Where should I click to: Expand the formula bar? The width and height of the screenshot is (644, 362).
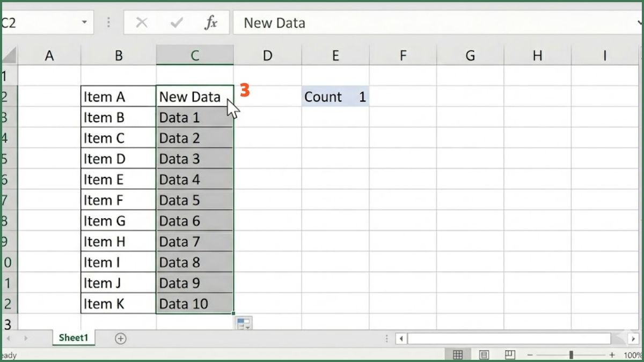click(639, 23)
